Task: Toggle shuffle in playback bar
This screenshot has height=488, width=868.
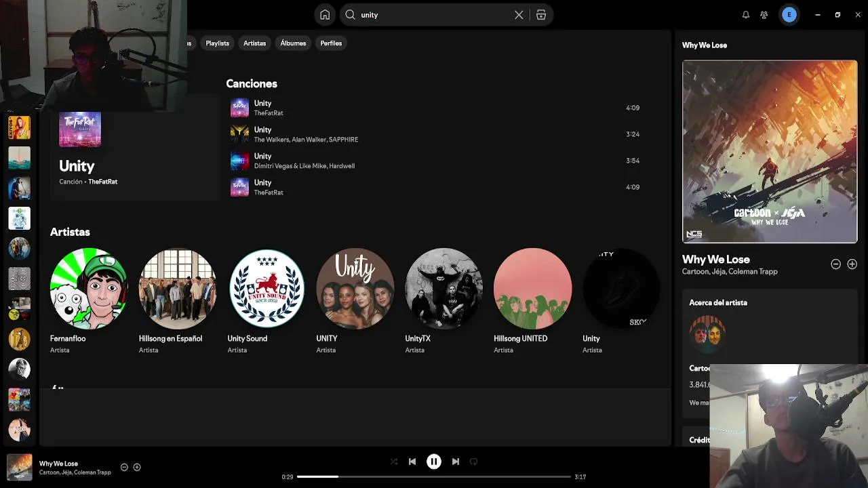Action: click(x=394, y=462)
